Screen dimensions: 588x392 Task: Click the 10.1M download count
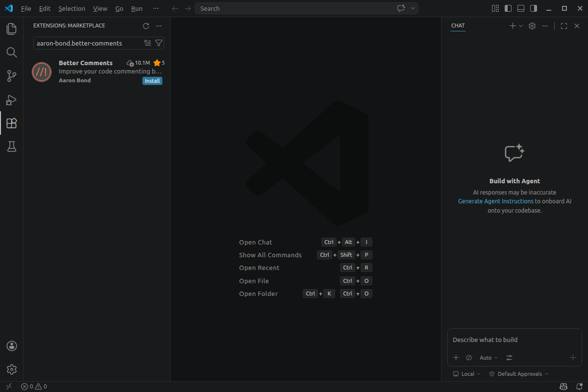coord(138,63)
